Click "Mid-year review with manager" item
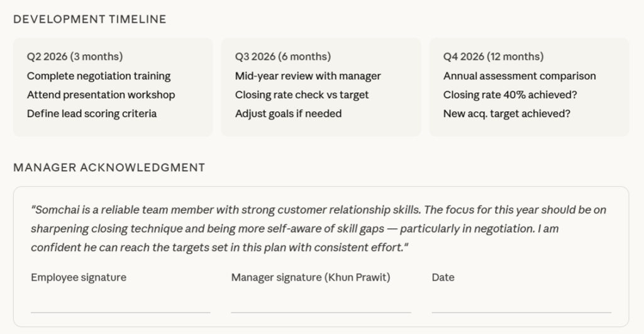Screen dimensions: 644x334 (308, 76)
